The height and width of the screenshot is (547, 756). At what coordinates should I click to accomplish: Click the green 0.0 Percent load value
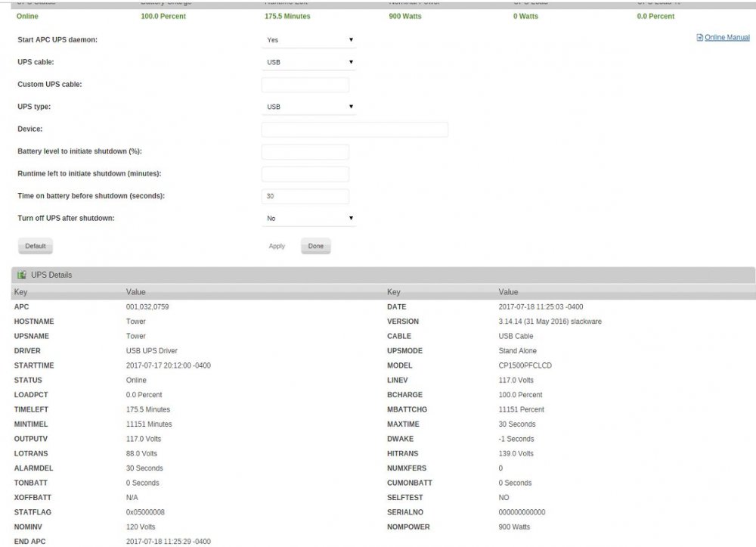click(x=655, y=17)
